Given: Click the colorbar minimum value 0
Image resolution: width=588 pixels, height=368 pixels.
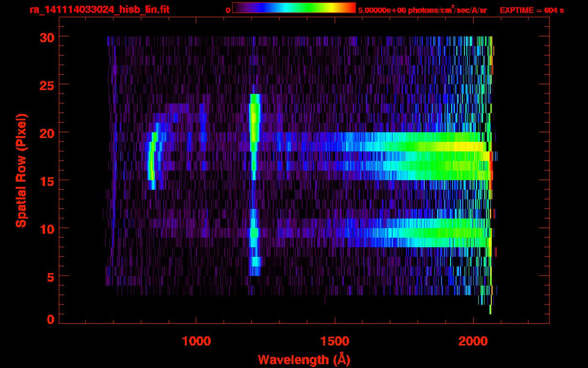Looking at the screenshot, I should [x=228, y=11].
